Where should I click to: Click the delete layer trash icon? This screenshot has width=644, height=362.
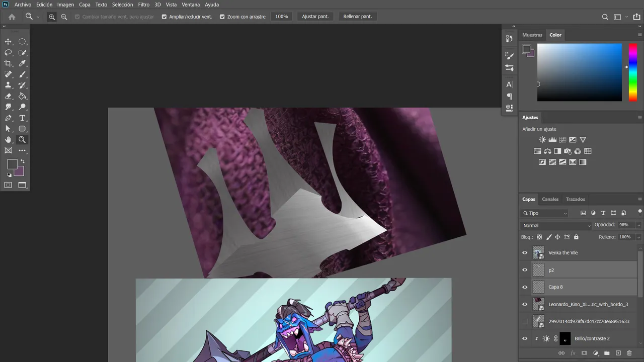click(x=629, y=353)
